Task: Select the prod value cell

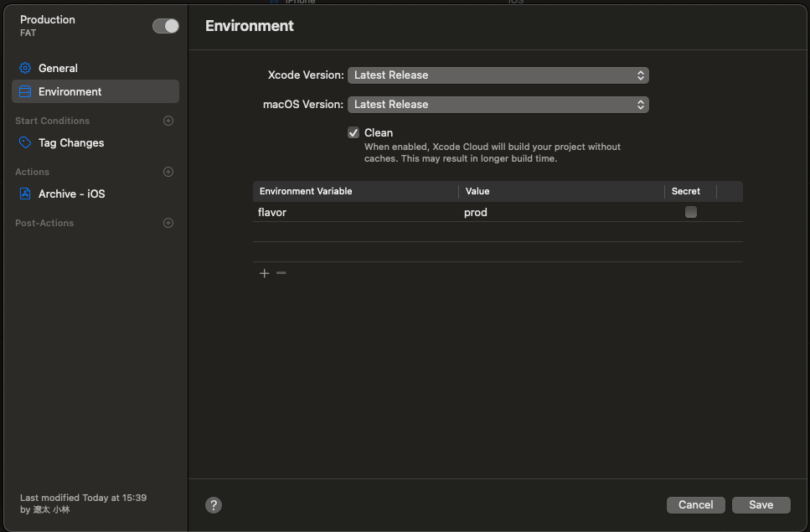Action: tap(561, 212)
